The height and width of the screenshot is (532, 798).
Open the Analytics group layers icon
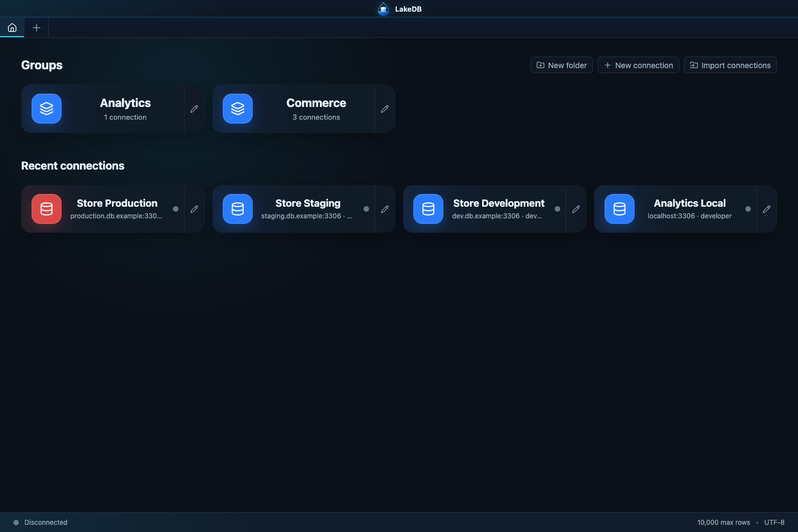tap(47, 109)
